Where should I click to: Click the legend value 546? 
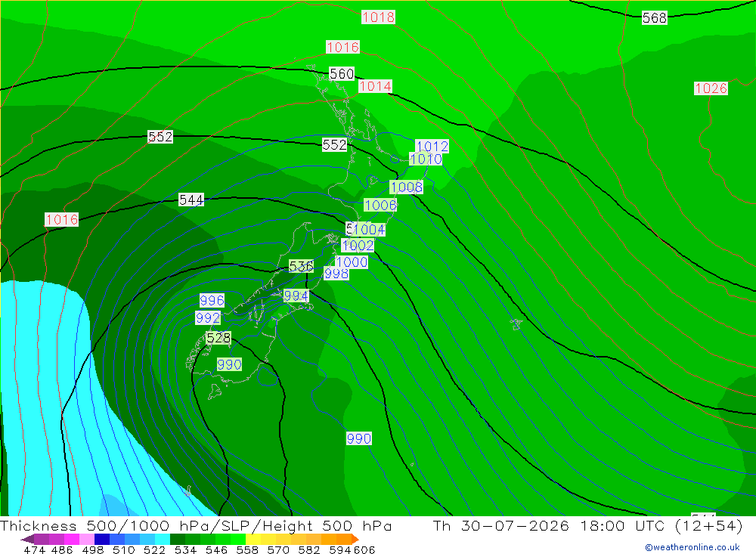pyautogui.click(x=216, y=549)
